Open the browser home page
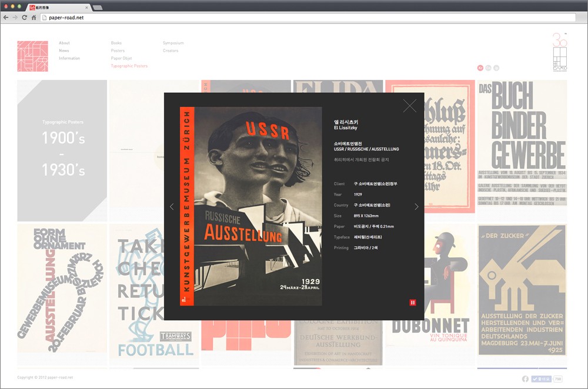 [x=34, y=17]
